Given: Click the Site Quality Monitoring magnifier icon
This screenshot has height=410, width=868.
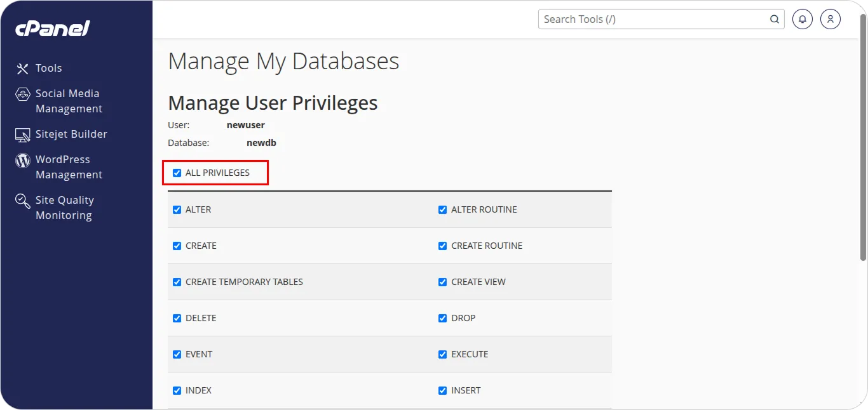Looking at the screenshot, I should tap(23, 201).
